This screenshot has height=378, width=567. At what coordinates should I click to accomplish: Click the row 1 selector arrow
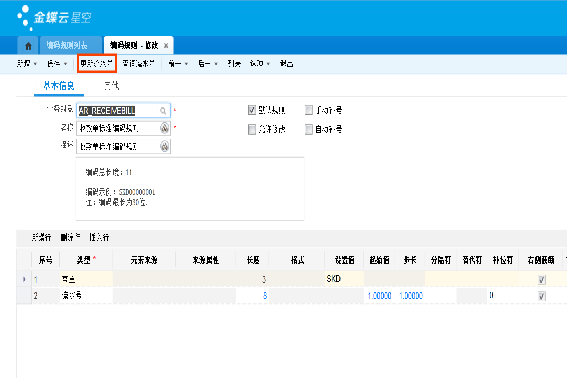(x=24, y=279)
